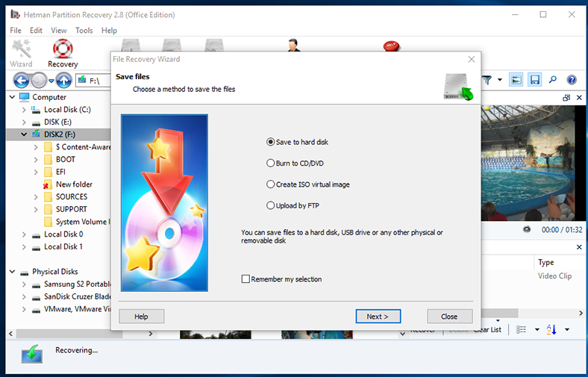Click the view mode list icon
Viewport: 588px width, 377px height.
[x=522, y=329]
